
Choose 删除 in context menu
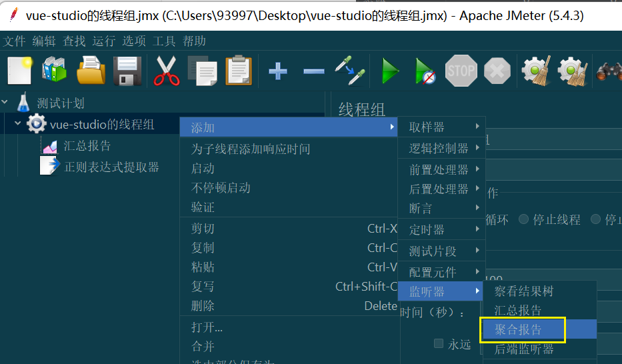[289, 306]
